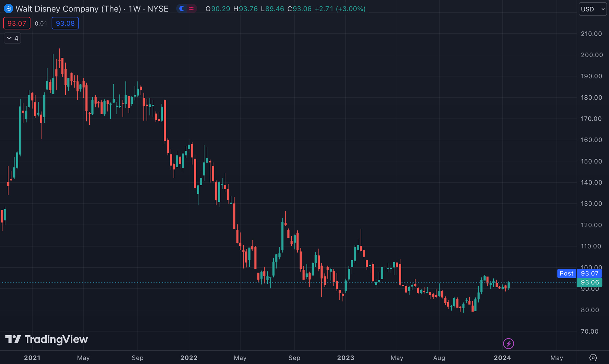Viewport: 609px width, 364px height.
Task: Click the +2.71 (+3.00%) change value
Action: (340, 9)
